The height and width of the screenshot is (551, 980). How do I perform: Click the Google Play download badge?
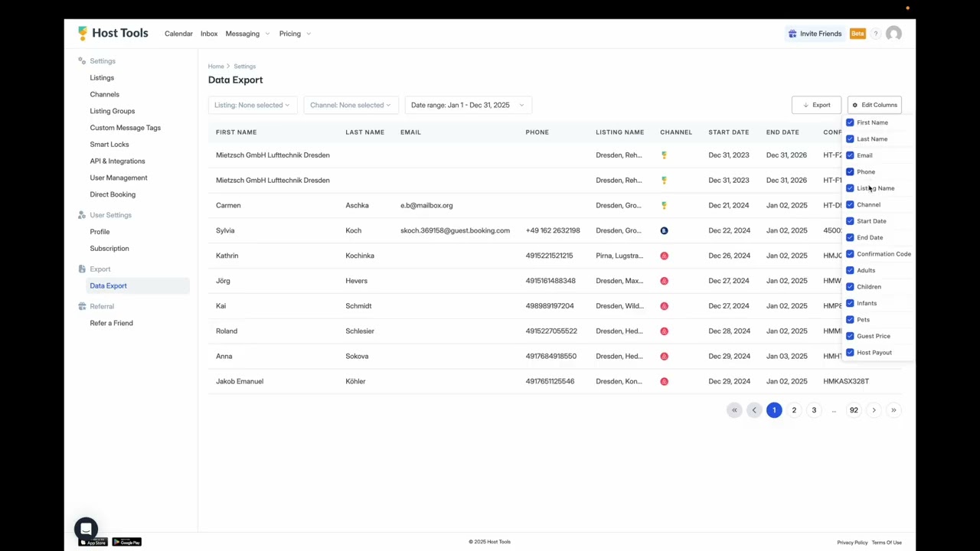(127, 542)
